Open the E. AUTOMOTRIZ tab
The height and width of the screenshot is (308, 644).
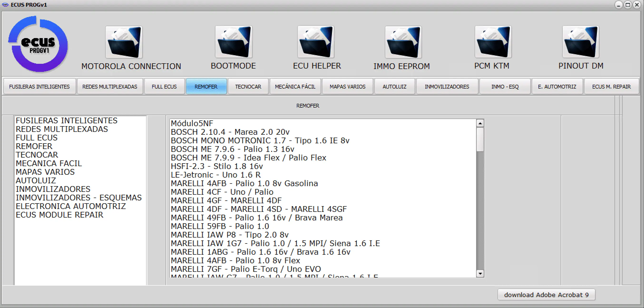tap(557, 87)
